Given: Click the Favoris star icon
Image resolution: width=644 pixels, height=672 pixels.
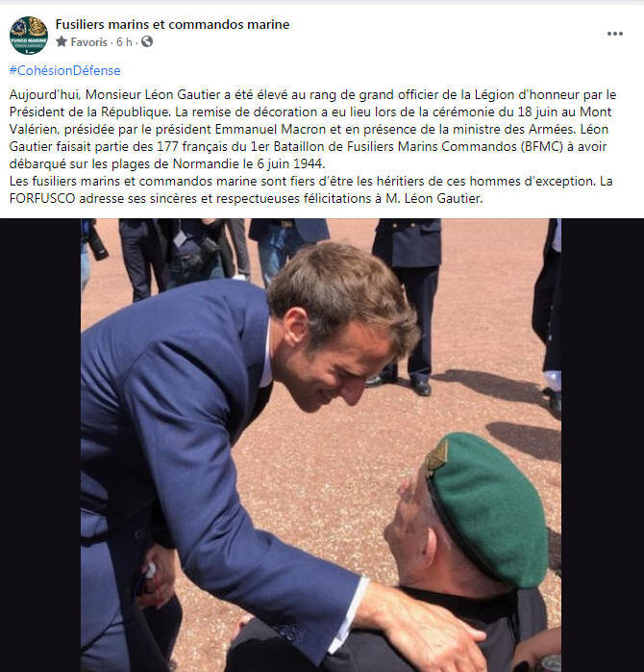Looking at the screenshot, I should (x=62, y=41).
